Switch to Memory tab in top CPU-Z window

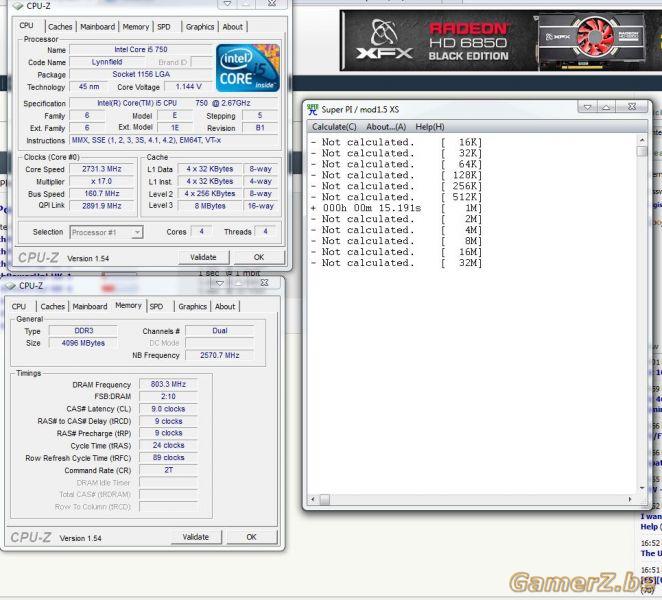(x=136, y=27)
